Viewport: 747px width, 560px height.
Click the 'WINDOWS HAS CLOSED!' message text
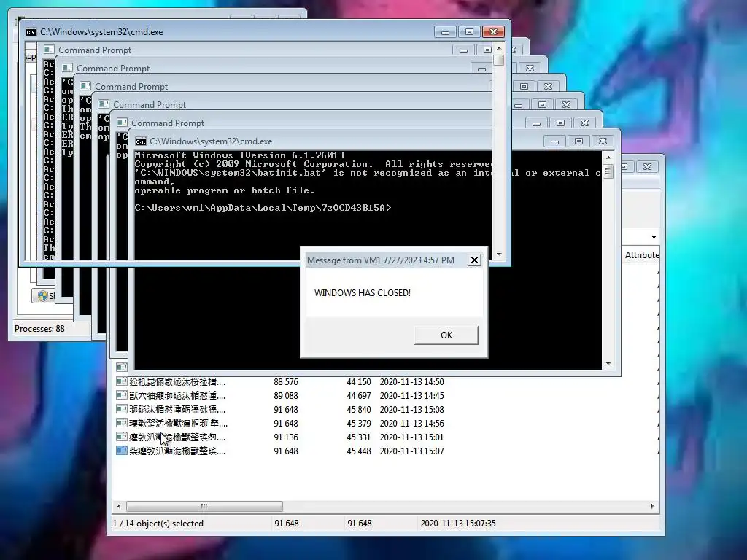click(x=362, y=293)
